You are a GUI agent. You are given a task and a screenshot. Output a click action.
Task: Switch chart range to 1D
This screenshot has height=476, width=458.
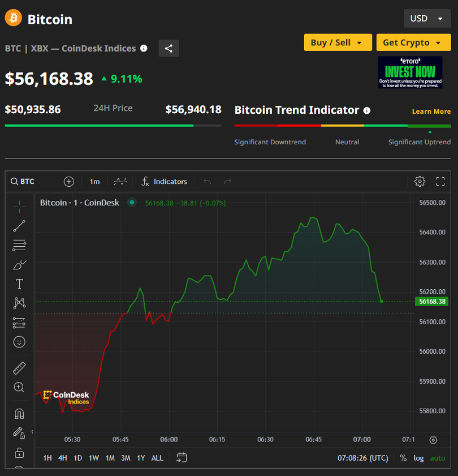pos(78,458)
